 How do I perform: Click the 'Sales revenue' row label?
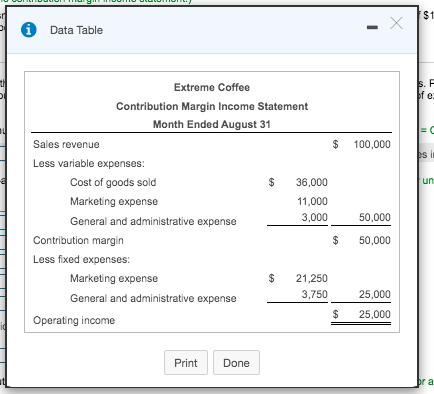66,144
